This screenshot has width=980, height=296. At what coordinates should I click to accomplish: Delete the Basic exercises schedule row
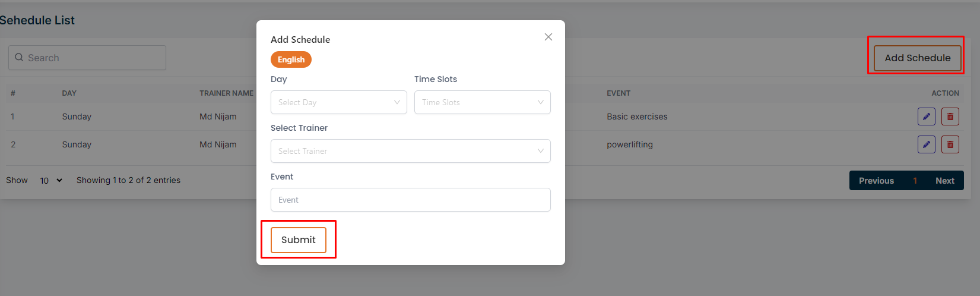[x=950, y=116]
